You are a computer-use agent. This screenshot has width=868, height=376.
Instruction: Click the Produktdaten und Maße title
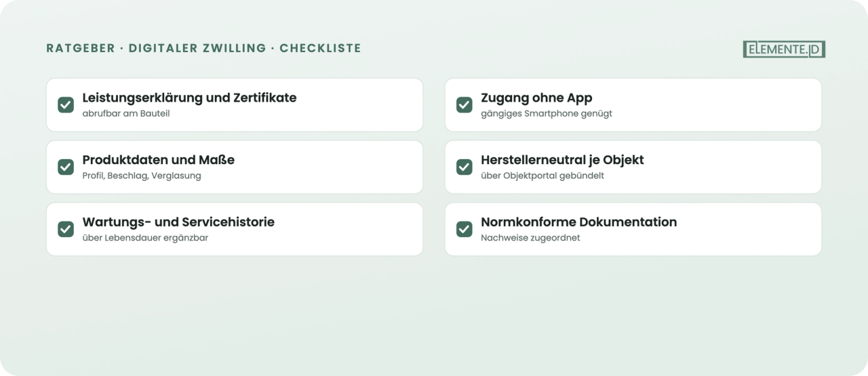[x=159, y=160]
